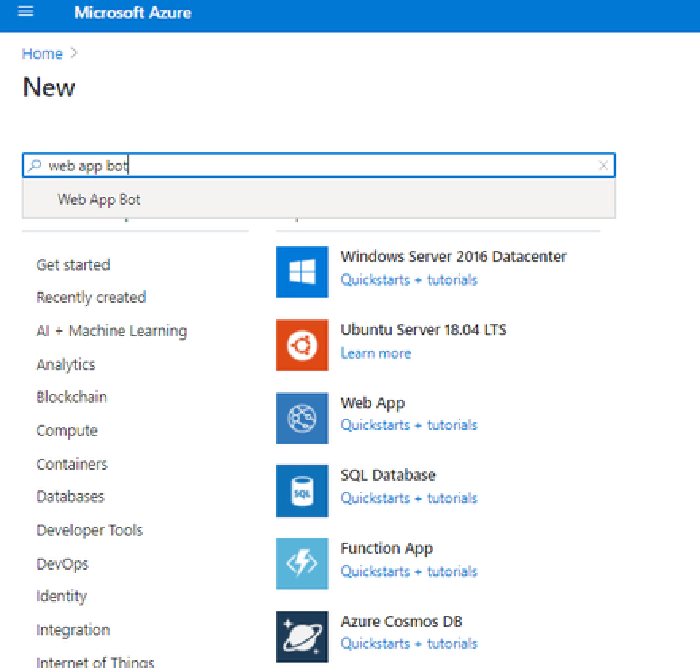
Task: Go to the Home breadcrumb
Action: click(42, 54)
